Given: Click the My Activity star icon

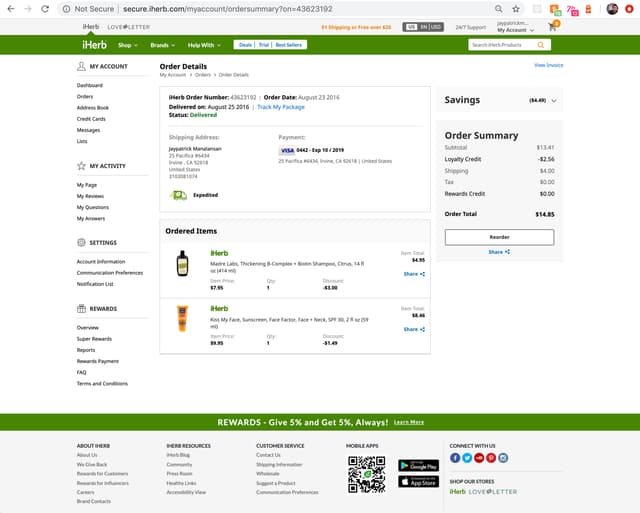Looking at the screenshot, I should 81,166.
